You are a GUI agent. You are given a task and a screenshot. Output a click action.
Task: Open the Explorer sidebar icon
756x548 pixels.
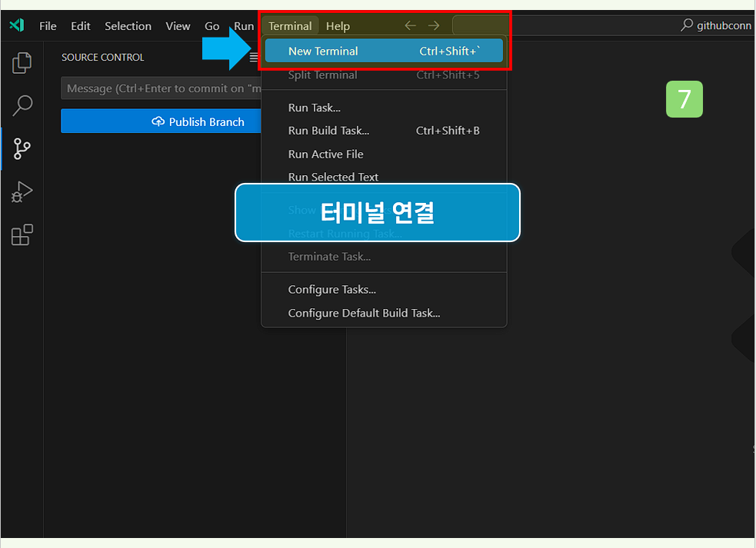coord(22,62)
